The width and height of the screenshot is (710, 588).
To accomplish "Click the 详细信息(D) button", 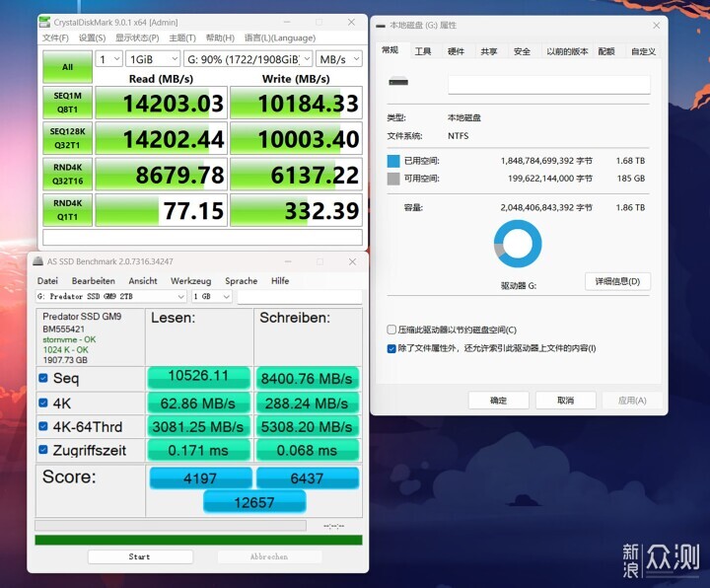I will click(617, 281).
